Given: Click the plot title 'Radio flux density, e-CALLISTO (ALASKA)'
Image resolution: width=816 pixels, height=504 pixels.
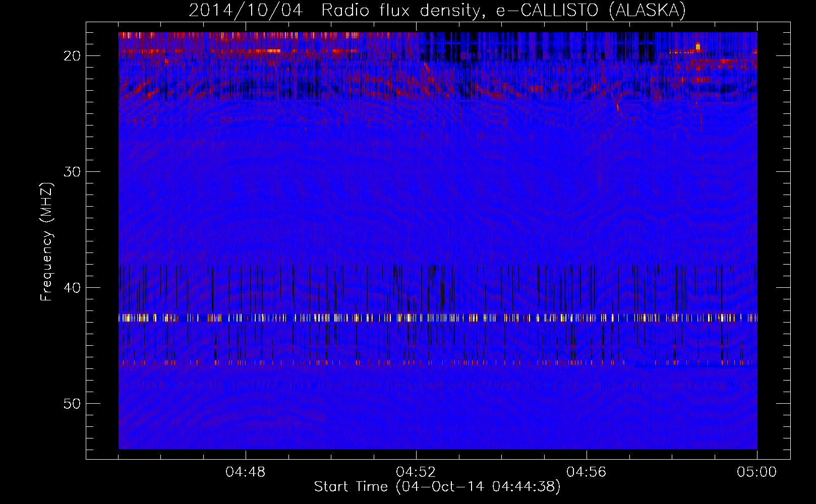Looking at the screenshot, I should (503, 11).
